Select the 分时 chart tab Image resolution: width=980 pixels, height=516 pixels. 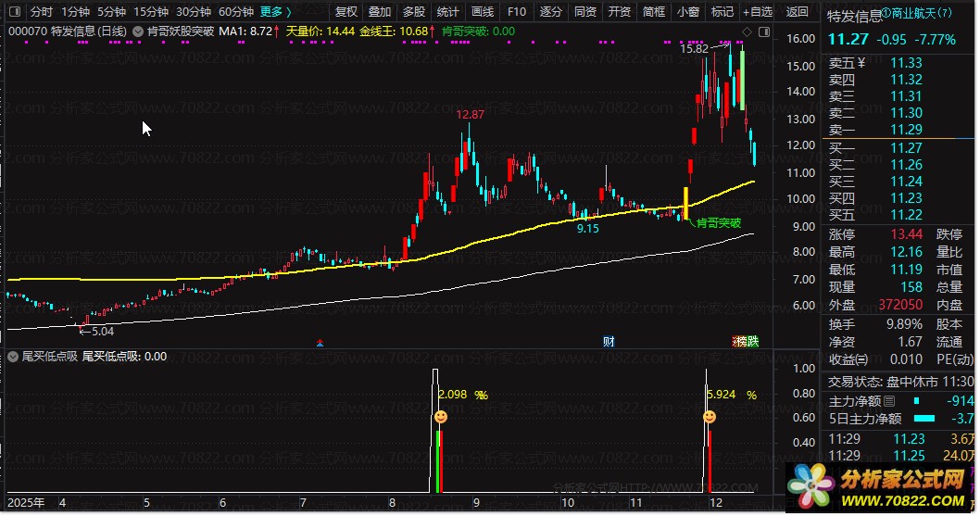[x=42, y=12]
